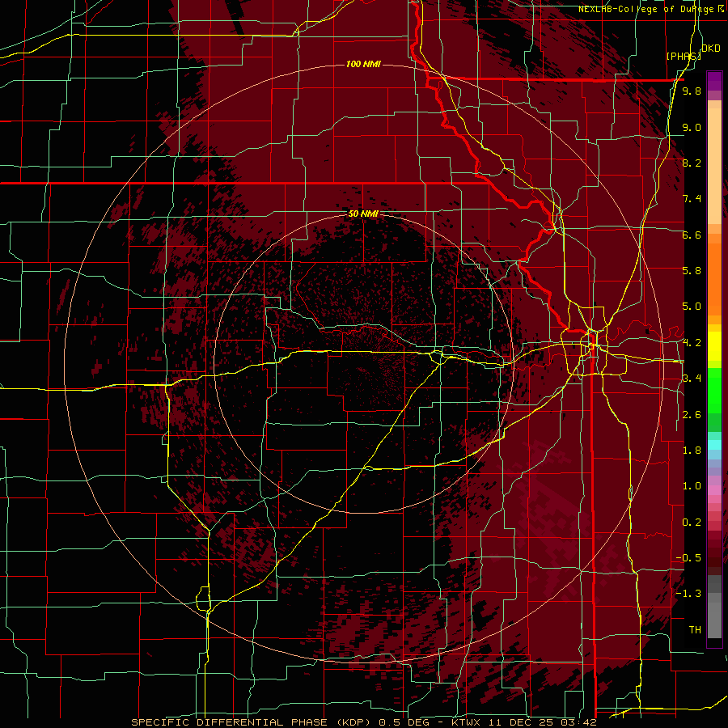This screenshot has height=728, width=728.
Task: Click the 100 NMI range ring label
Action: [363, 64]
